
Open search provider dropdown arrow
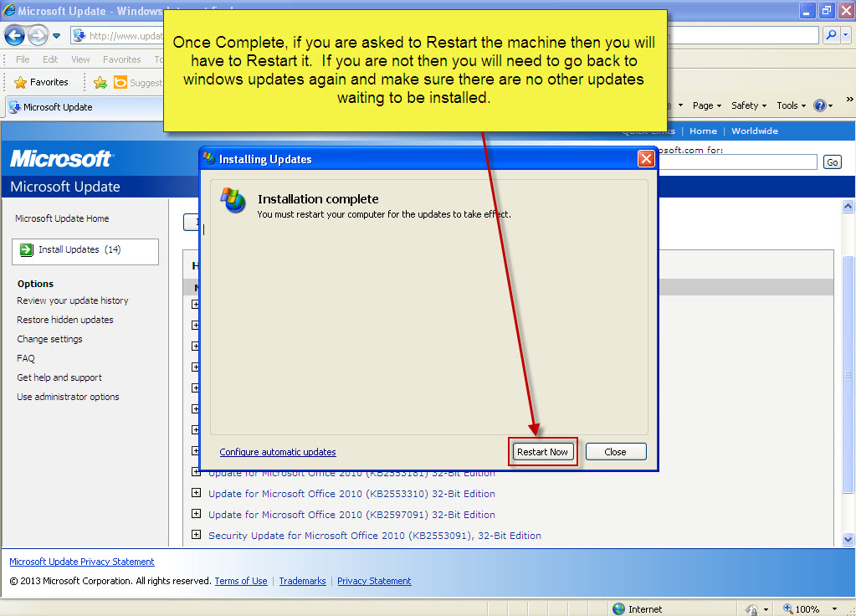click(846, 35)
